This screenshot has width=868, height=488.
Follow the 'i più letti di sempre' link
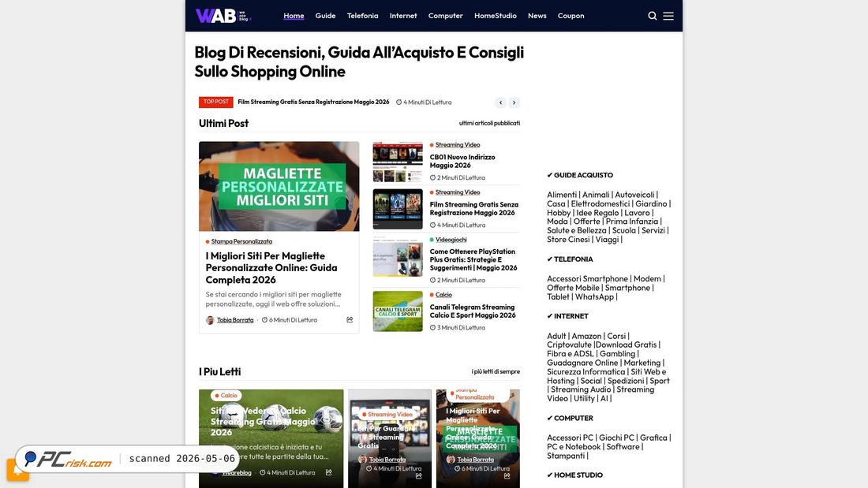[496, 371]
